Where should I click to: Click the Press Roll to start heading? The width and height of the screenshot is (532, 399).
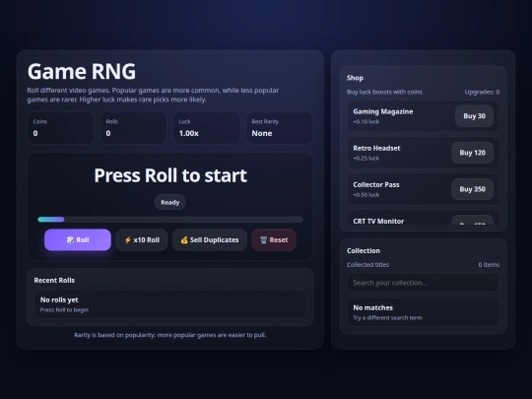pos(170,175)
